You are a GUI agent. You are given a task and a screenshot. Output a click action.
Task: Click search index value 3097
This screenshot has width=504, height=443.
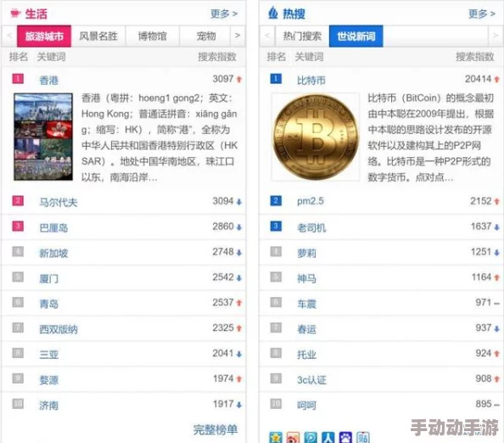coord(223,79)
